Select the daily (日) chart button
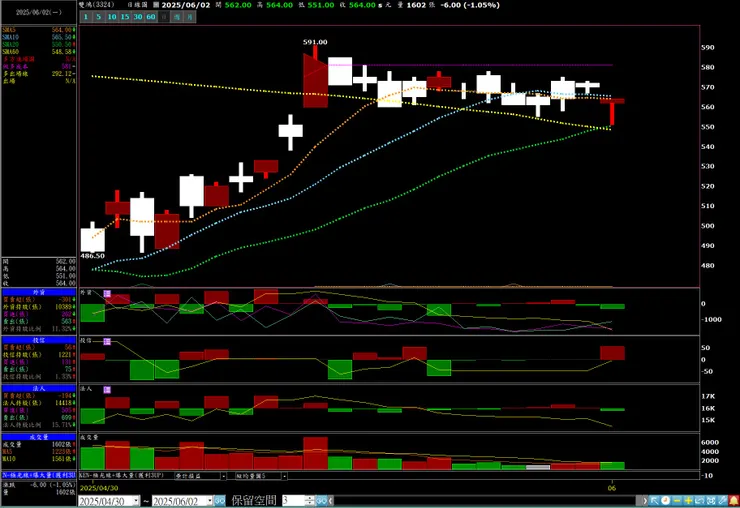Screen dimensions: 740x508 coord(164,17)
